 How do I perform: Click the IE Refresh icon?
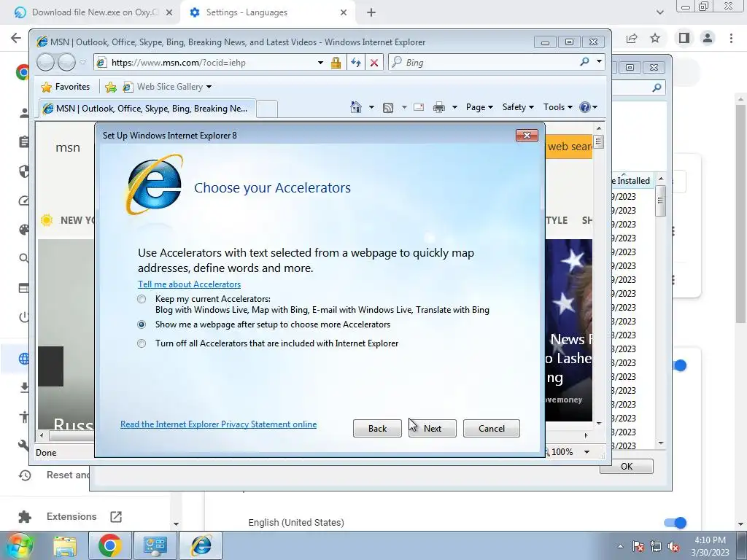click(356, 63)
